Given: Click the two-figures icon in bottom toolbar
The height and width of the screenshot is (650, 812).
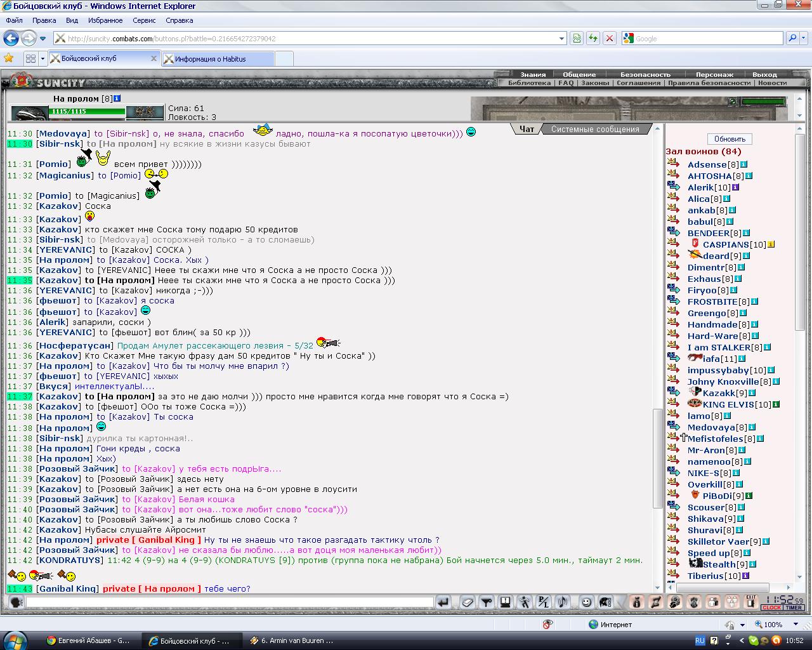Looking at the screenshot, I should point(713,602).
